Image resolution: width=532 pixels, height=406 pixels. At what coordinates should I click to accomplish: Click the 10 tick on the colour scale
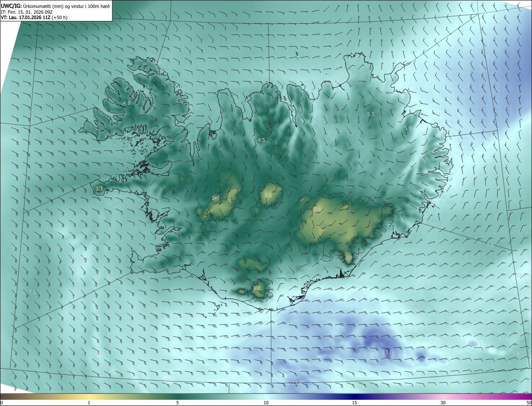[266, 403]
